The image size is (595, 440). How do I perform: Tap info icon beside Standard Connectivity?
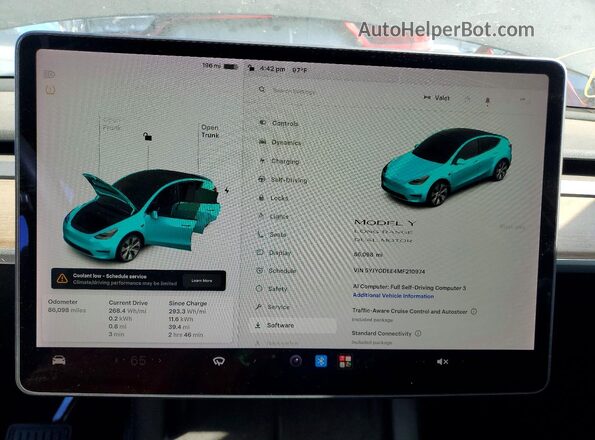418,333
